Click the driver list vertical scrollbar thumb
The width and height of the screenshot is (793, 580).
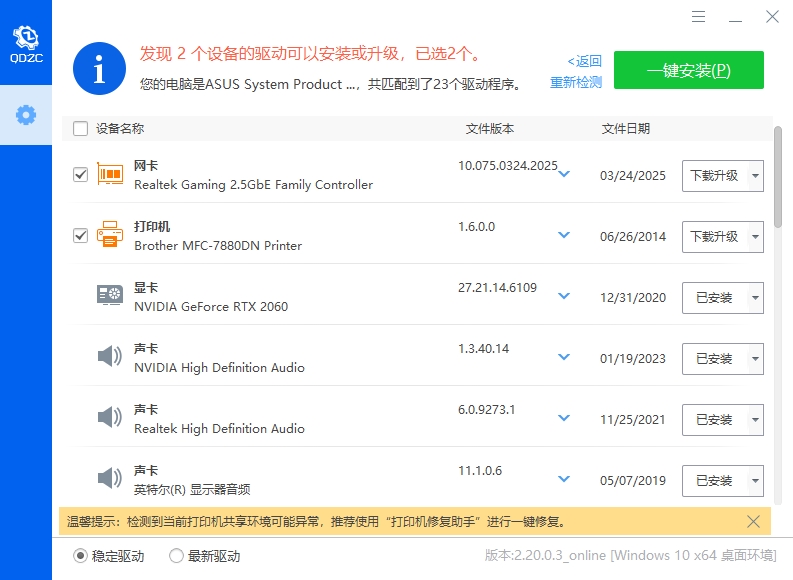point(778,177)
